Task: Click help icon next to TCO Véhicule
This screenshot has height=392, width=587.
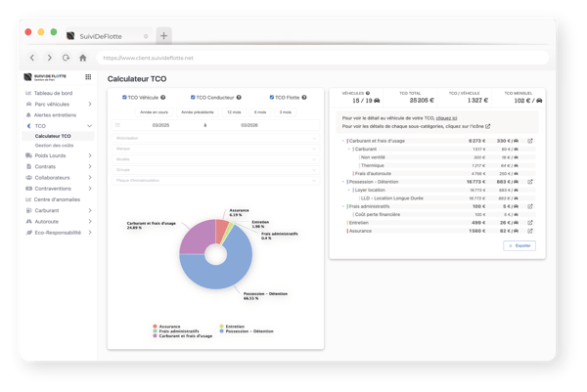Action: tap(162, 97)
